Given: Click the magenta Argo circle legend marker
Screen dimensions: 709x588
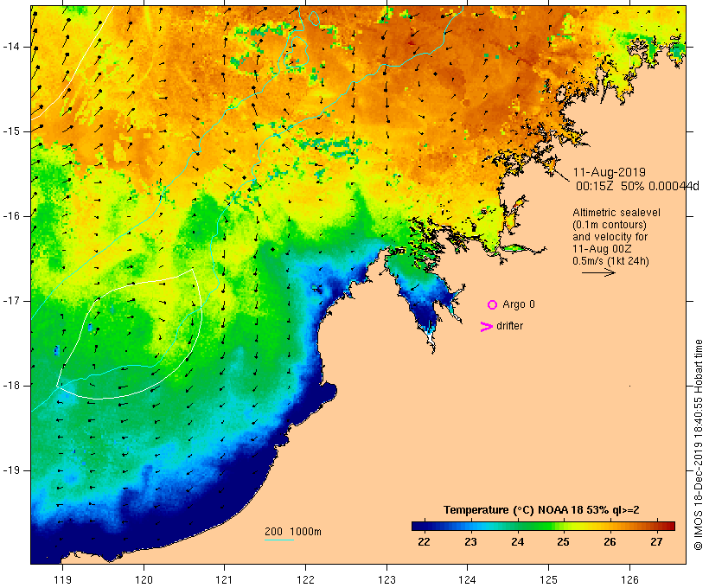Looking at the screenshot, I should click(x=492, y=304).
